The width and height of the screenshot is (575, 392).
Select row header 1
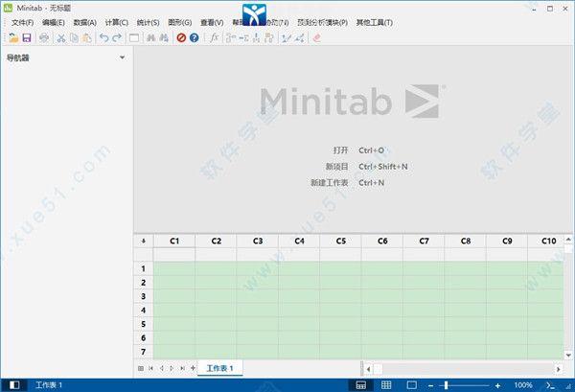tap(144, 268)
